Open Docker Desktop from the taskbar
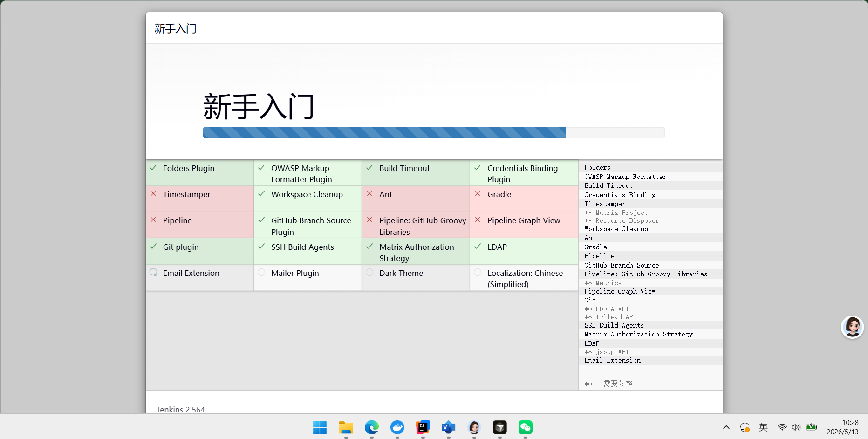Viewport: 868px width, 439px height. click(x=397, y=427)
